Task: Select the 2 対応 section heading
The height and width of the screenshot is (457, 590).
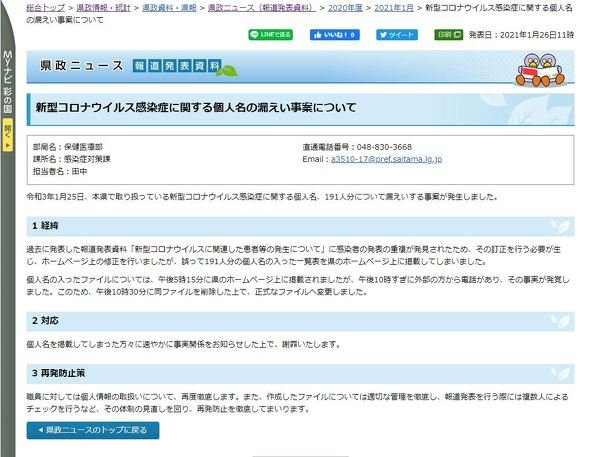Action: click(x=300, y=321)
